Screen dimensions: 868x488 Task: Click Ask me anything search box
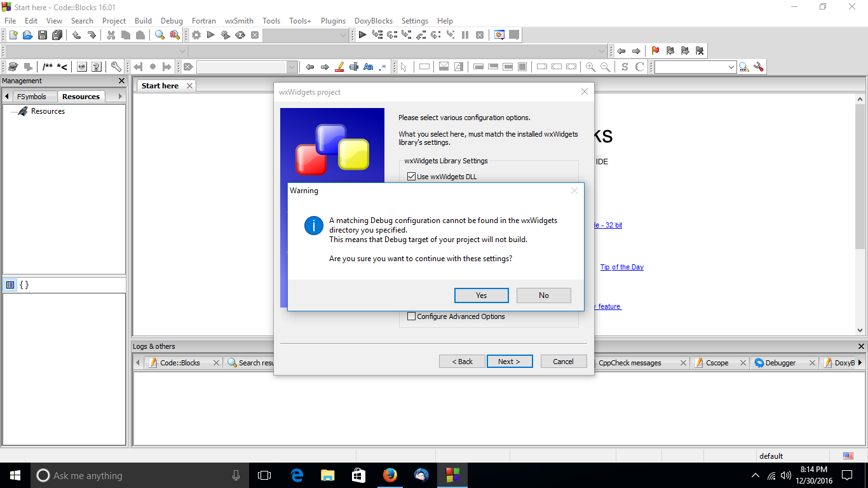click(139, 475)
